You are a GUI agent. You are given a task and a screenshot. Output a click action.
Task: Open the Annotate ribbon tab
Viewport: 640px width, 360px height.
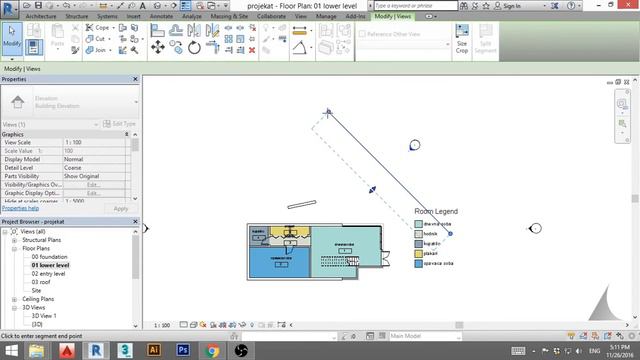point(161,16)
